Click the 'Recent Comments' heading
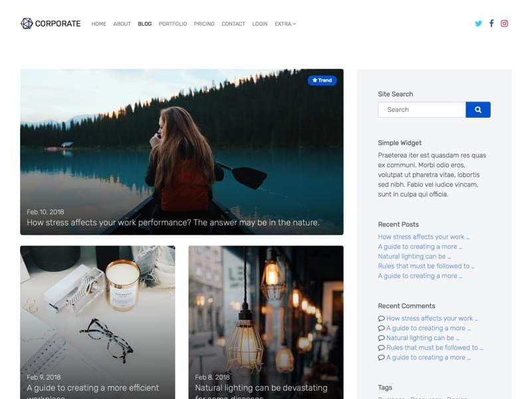The width and height of the screenshot is (532, 399). [406, 306]
